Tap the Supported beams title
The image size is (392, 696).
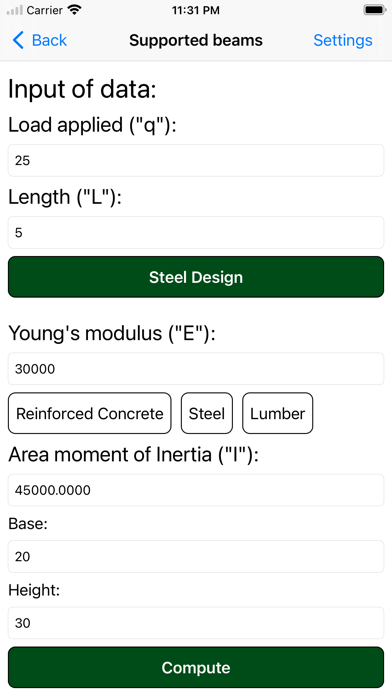click(196, 40)
